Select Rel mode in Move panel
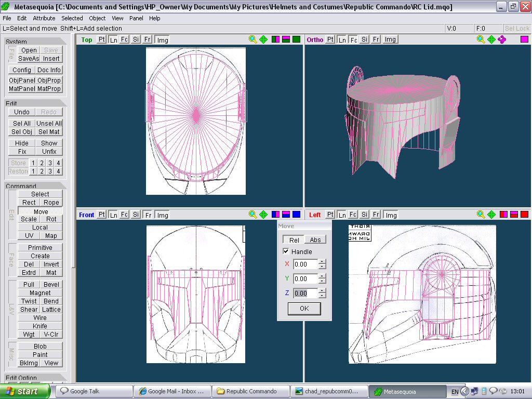 pyautogui.click(x=294, y=240)
